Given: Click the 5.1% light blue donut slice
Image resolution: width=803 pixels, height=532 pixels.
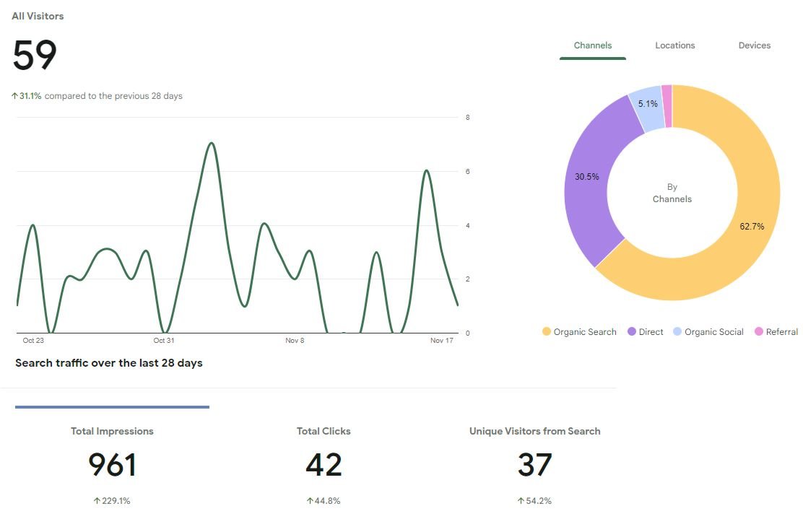Looking at the screenshot, I should pos(647,104).
